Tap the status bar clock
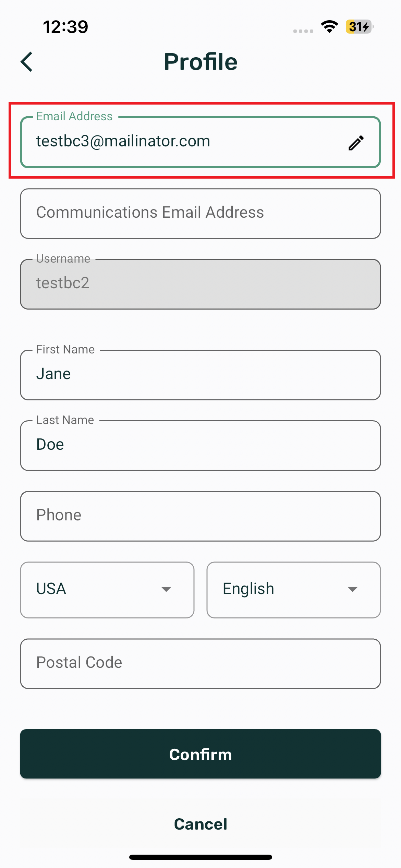The image size is (401, 868). coord(65,27)
